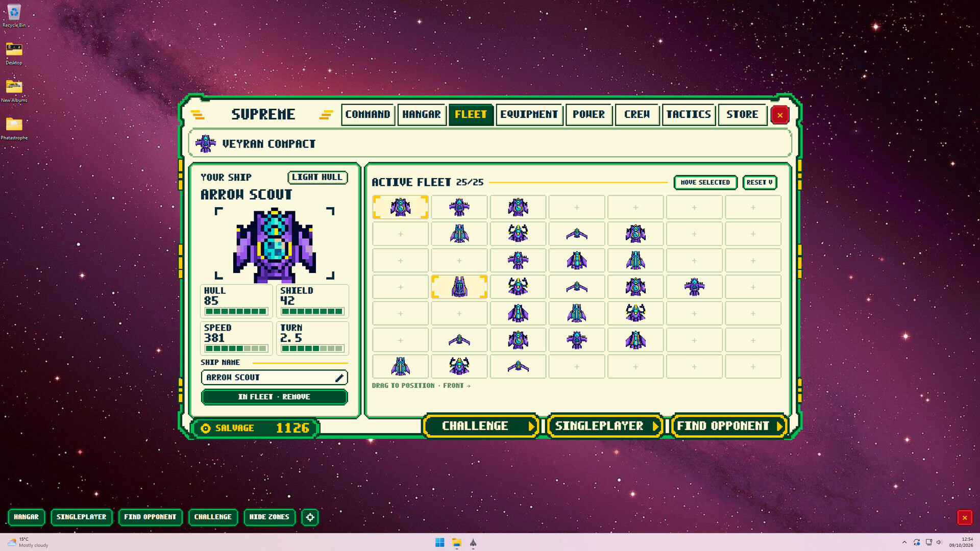The image size is (980, 551).
Task: Select the ship in fifth row, third column
Action: coord(518,313)
